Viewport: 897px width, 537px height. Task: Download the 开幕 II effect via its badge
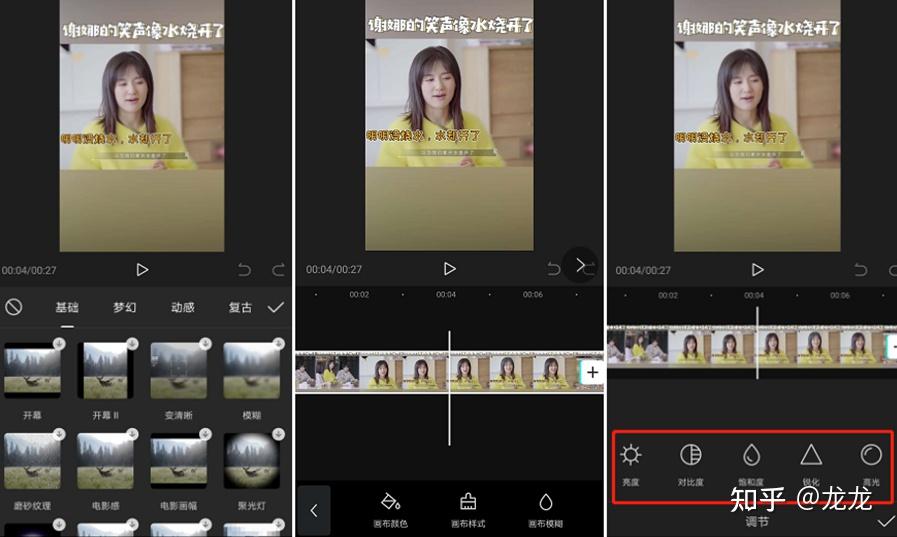[x=132, y=344]
